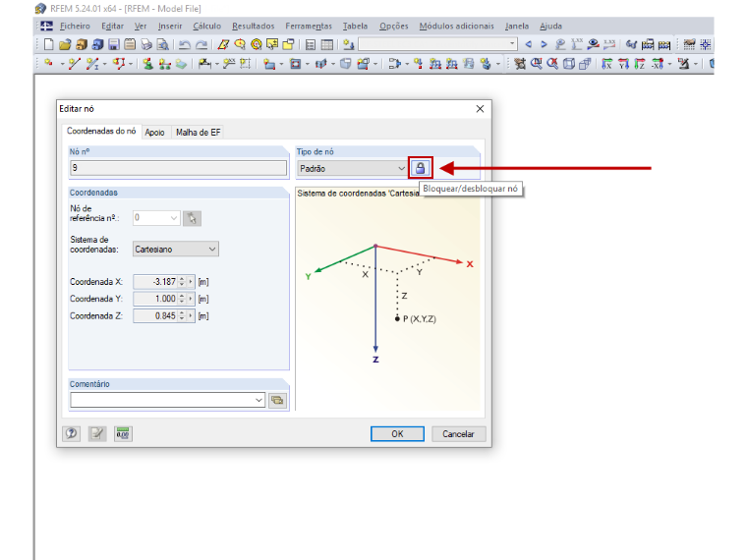Expand arrow next to Coordenada Z field

tap(191, 315)
